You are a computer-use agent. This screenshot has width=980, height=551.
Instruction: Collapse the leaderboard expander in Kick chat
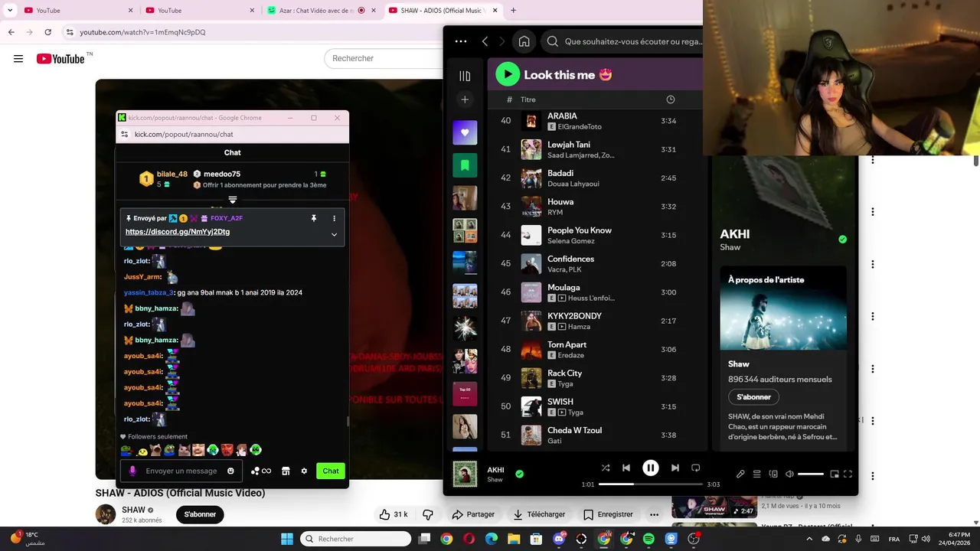coord(232,200)
